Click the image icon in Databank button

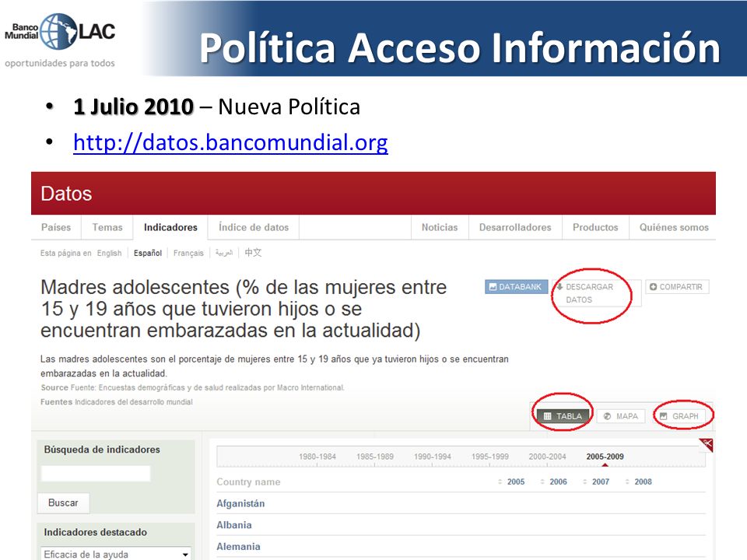point(493,287)
